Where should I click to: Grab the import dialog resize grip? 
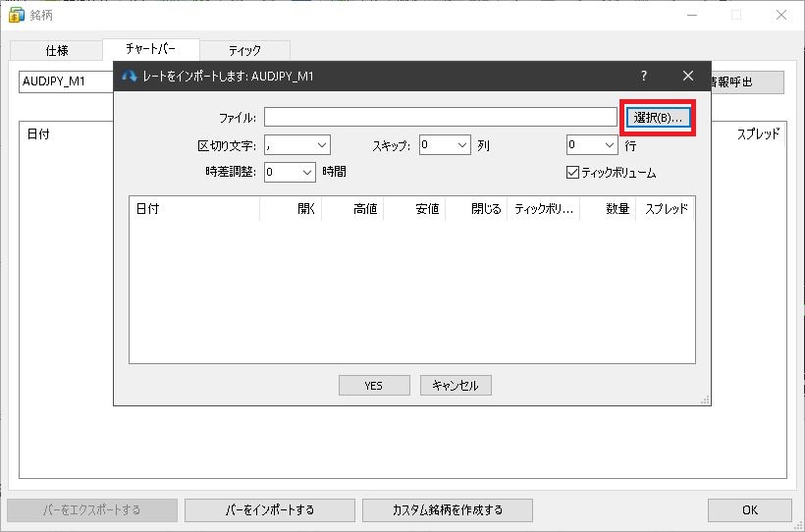705,400
